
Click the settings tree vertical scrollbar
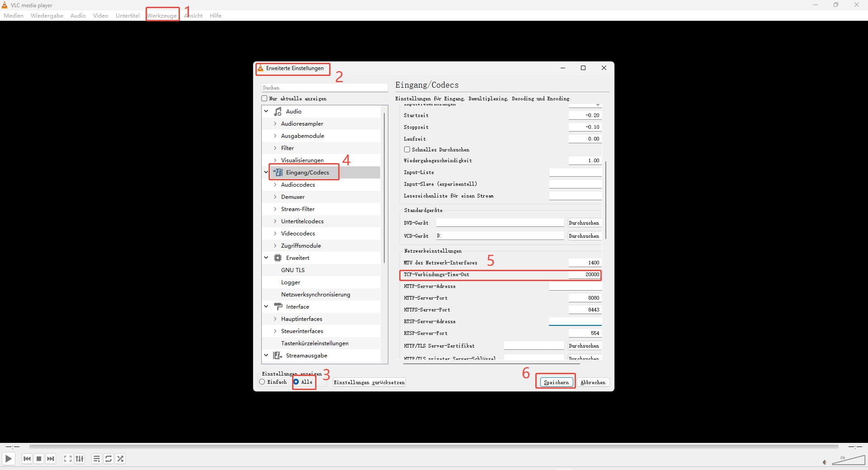[384, 188]
